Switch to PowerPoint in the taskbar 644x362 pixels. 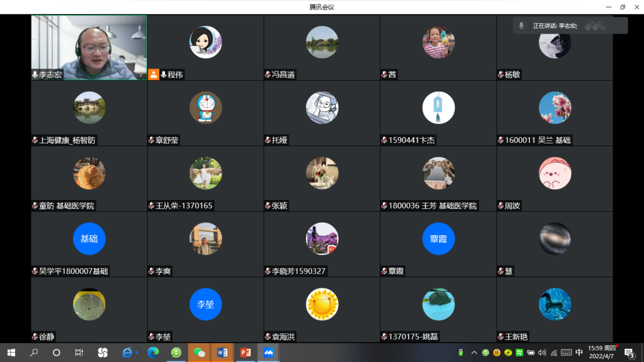pyautogui.click(x=245, y=352)
